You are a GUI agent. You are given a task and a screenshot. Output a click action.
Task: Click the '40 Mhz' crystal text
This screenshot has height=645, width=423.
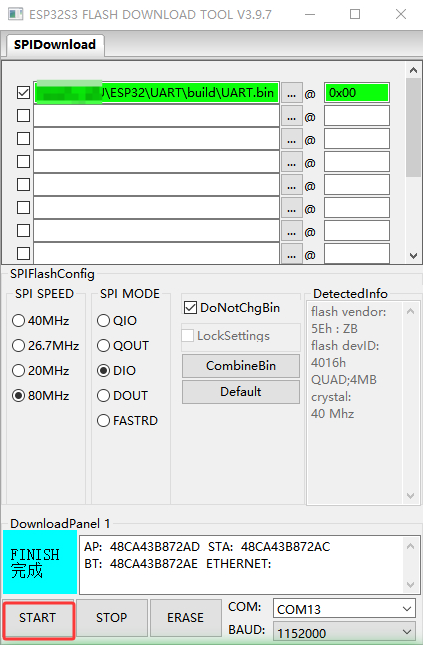coord(332,413)
